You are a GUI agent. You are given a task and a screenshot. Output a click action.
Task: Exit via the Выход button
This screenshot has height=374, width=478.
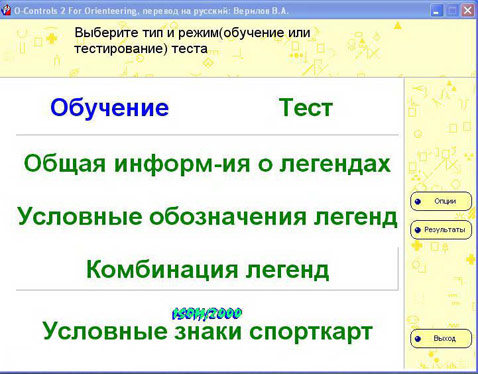click(x=441, y=339)
